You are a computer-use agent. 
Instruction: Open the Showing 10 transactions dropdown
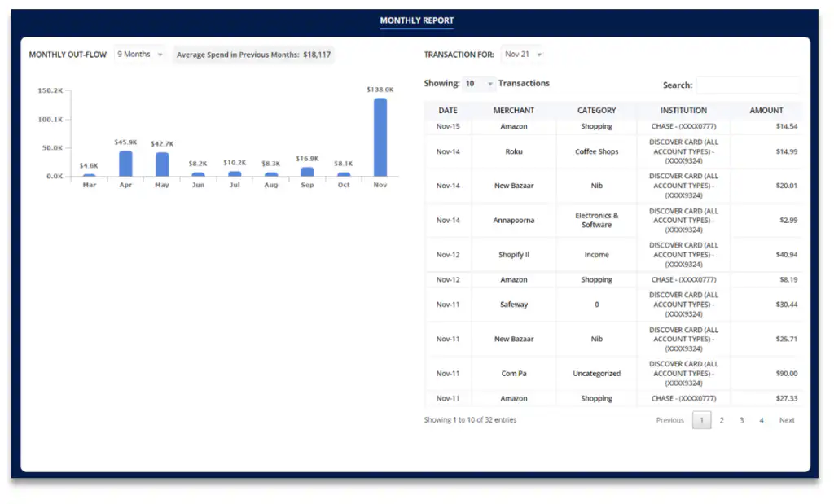(x=479, y=84)
